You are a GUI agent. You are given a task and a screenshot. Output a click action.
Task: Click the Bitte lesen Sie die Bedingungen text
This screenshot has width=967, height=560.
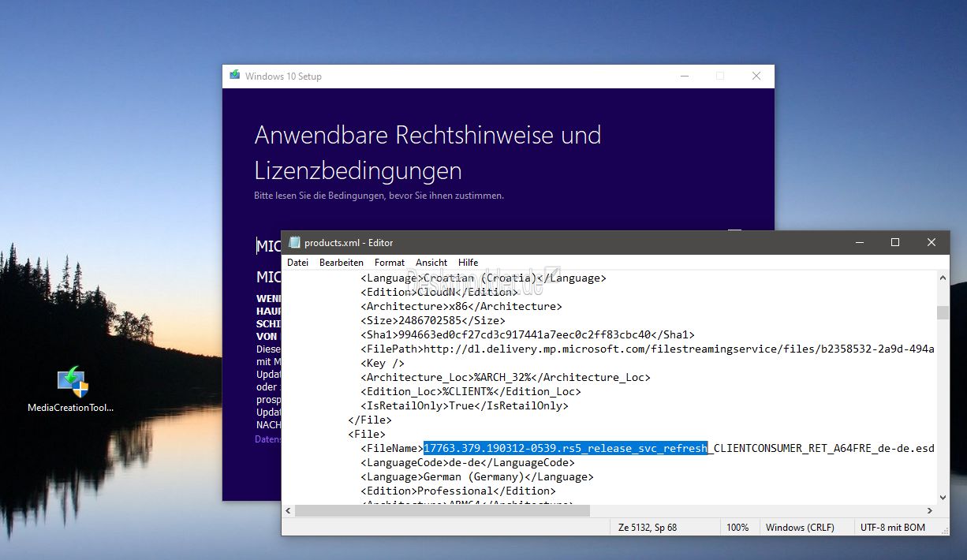[x=379, y=195]
